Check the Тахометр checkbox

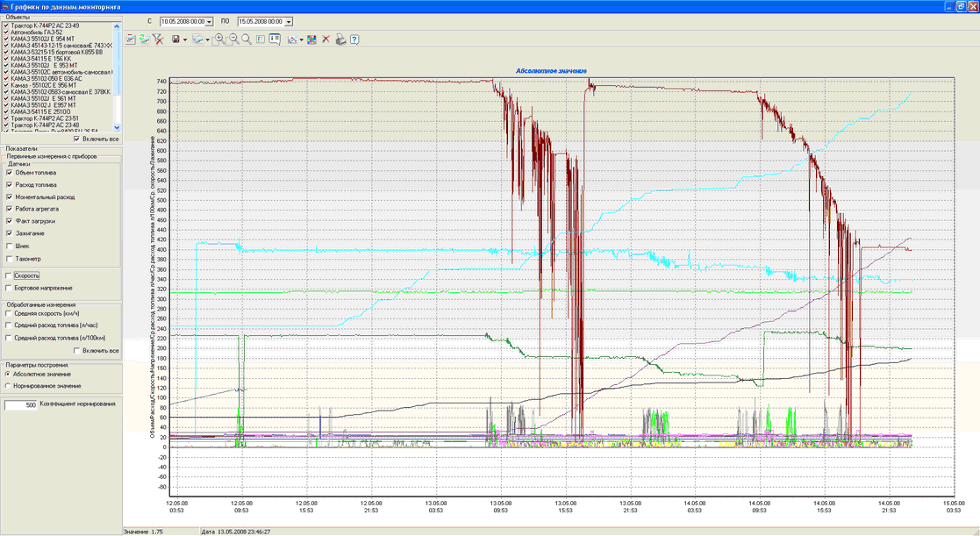[x=10, y=259]
